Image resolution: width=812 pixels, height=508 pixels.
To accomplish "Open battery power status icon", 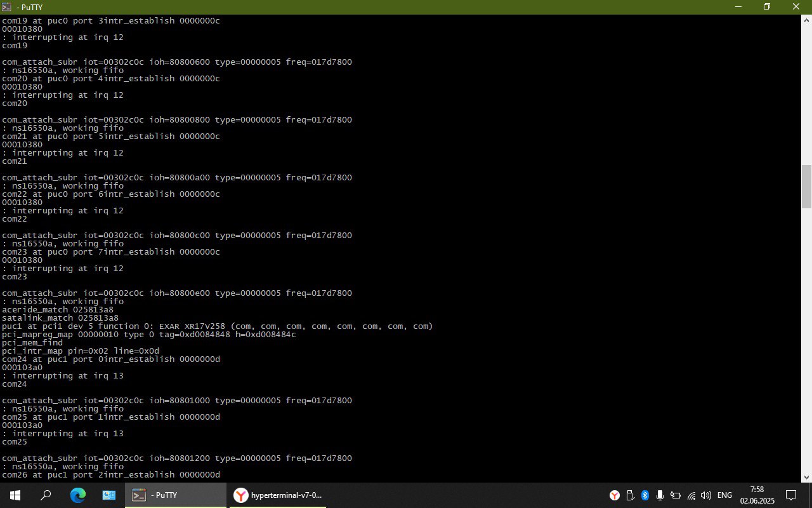I will click(x=676, y=495).
